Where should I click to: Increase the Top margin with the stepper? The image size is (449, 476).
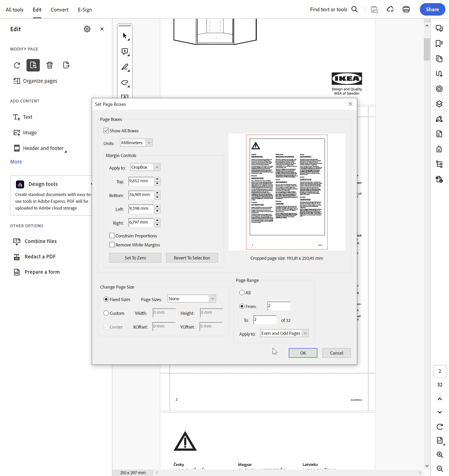[x=157, y=180]
